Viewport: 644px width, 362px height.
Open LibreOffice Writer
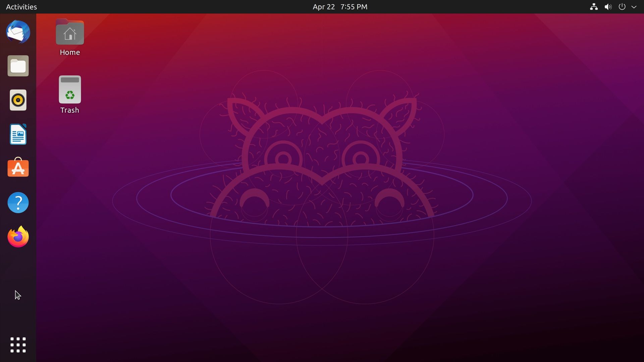(x=18, y=134)
